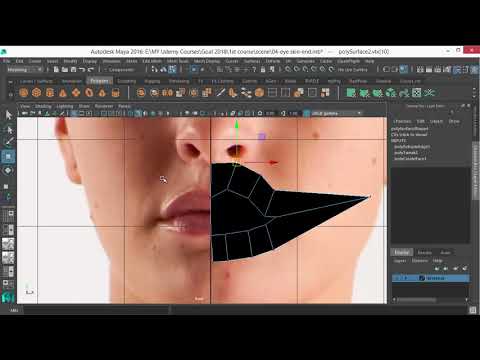This screenshot has height=360, width=480.
Task: Switch to the Sculpting shelf tab
Action: pos(126,81)
